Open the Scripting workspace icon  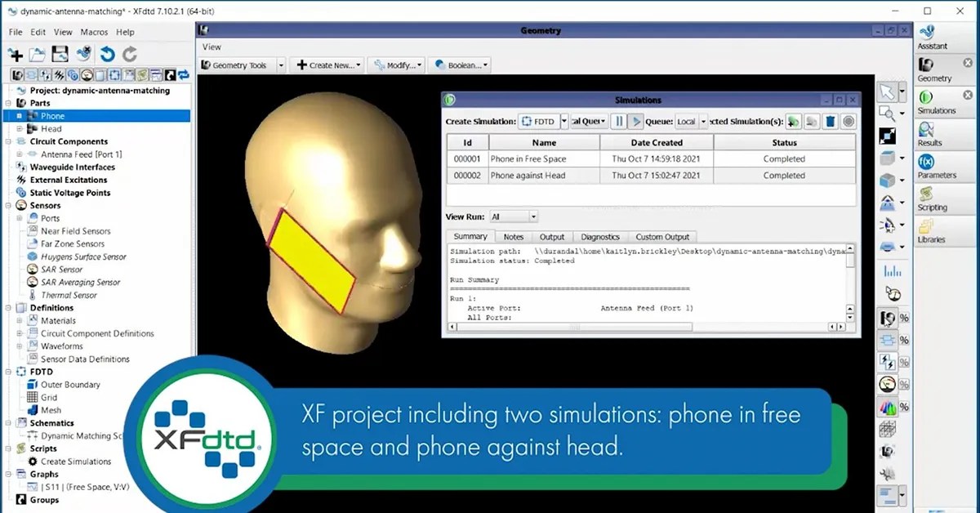(927, 193)
